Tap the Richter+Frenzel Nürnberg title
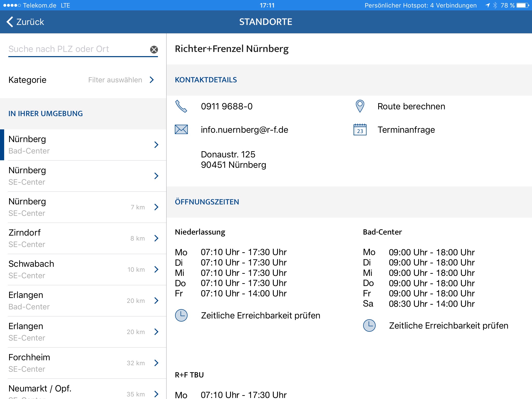The width and height of the screenshot is (532, 399). [x=232, y=49]
